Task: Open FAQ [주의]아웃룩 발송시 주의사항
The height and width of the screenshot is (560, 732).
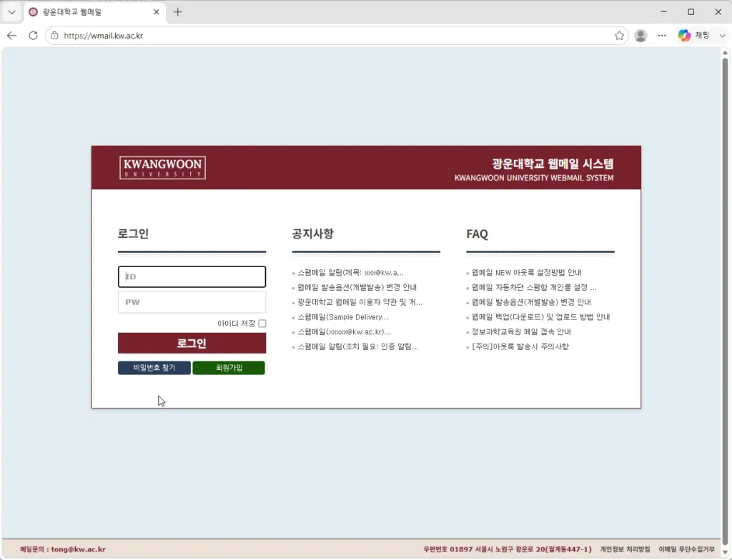Action: pos(520,346)
